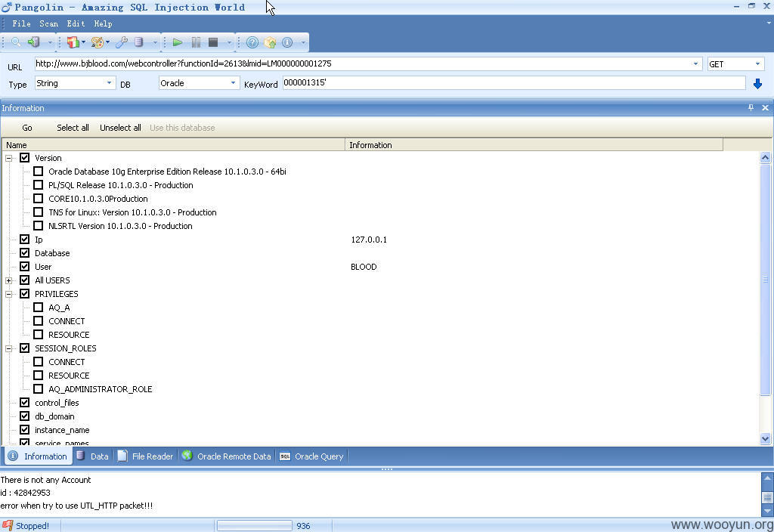Open the Edit menu
Image resolution: width=774 pixels, height=532 pixels.
[x=76, y=23]
